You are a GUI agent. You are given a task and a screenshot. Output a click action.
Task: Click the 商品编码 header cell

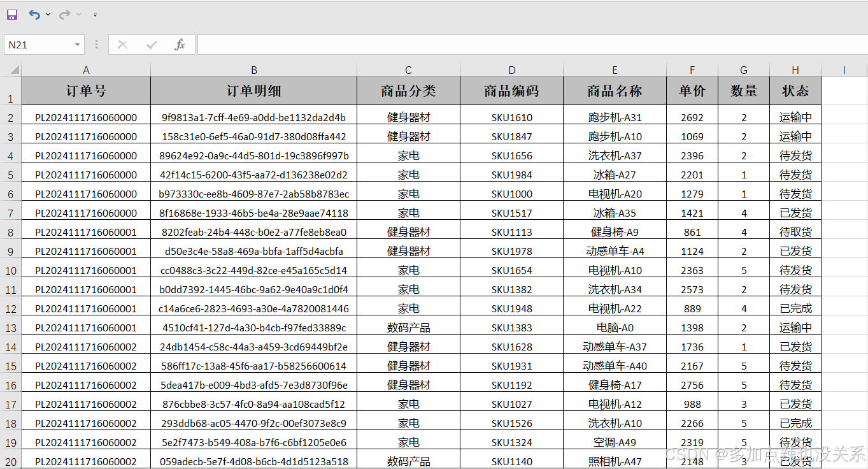[511, 91]
